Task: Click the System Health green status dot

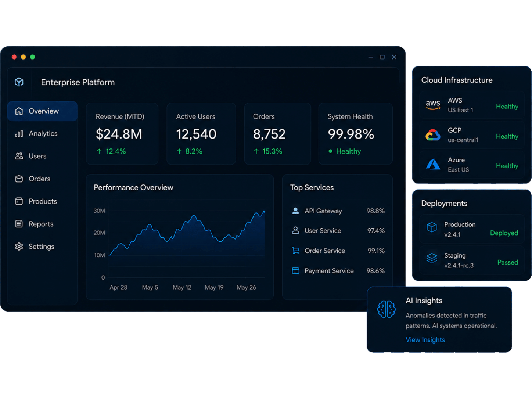Action: (x=330, y=151)
